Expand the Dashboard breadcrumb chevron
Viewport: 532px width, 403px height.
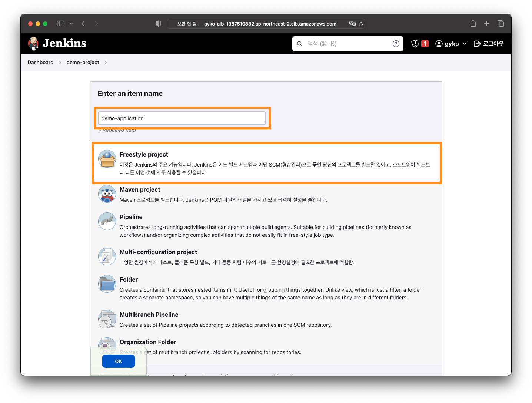[60, 63]
